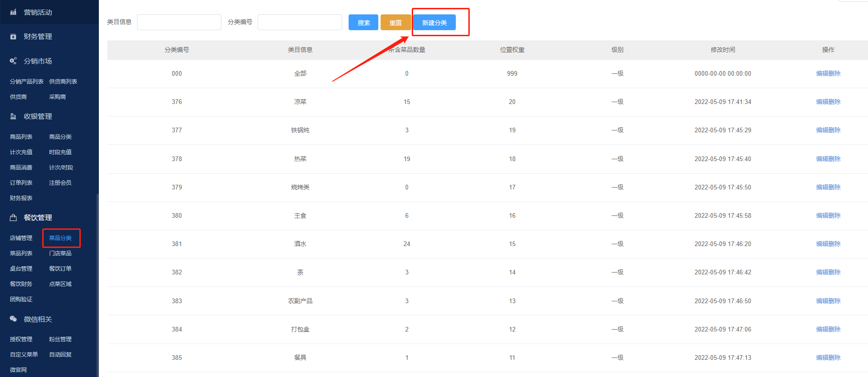This screenshot has width=868, height=377.
Task: Click the 营销活动 chart icon
Action: coord(13,12)
